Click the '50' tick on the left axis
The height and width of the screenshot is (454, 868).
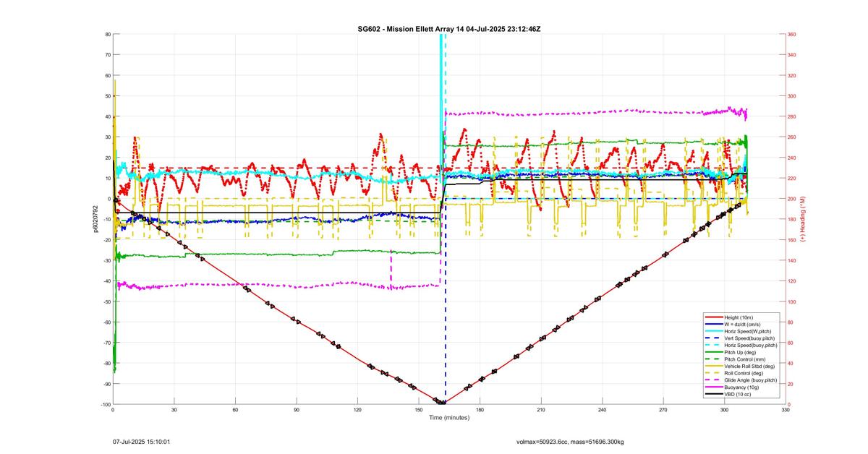click(x=107, y=96)
